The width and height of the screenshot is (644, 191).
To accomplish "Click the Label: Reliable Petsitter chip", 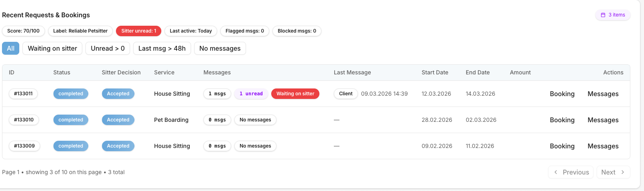I will tap(80, 31).
